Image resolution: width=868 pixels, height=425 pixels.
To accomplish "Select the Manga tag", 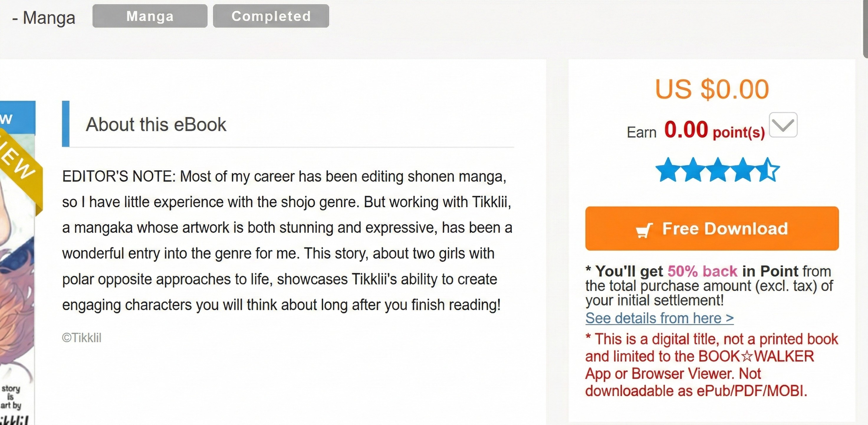I will coord(150,16).
